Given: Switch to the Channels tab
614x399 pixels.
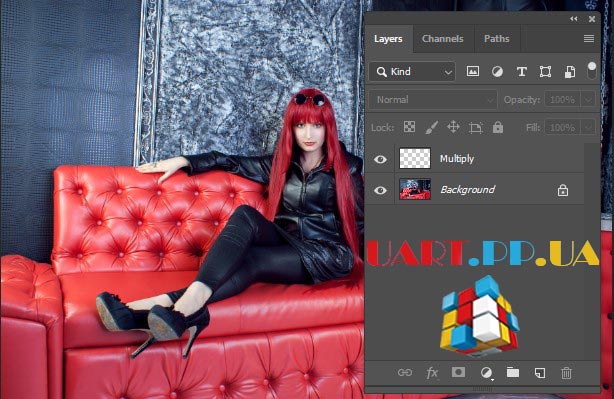Looking at the screenshot, I should coord(442,39).
